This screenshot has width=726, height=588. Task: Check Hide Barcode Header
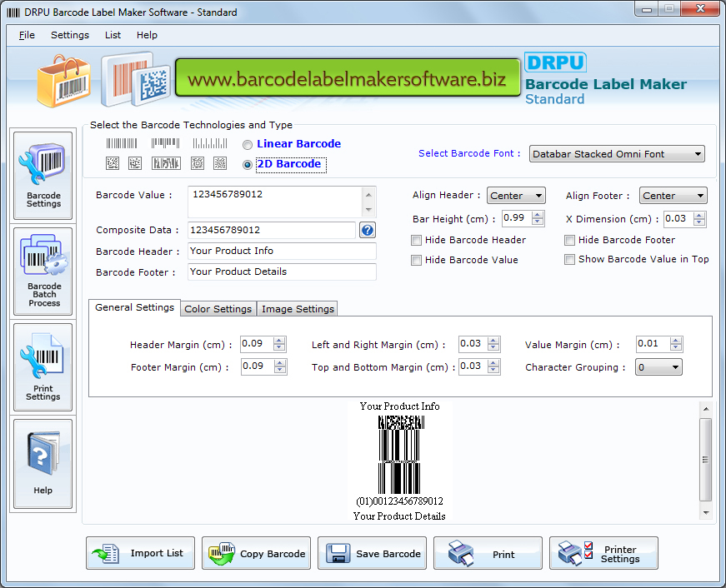(416, 240)
